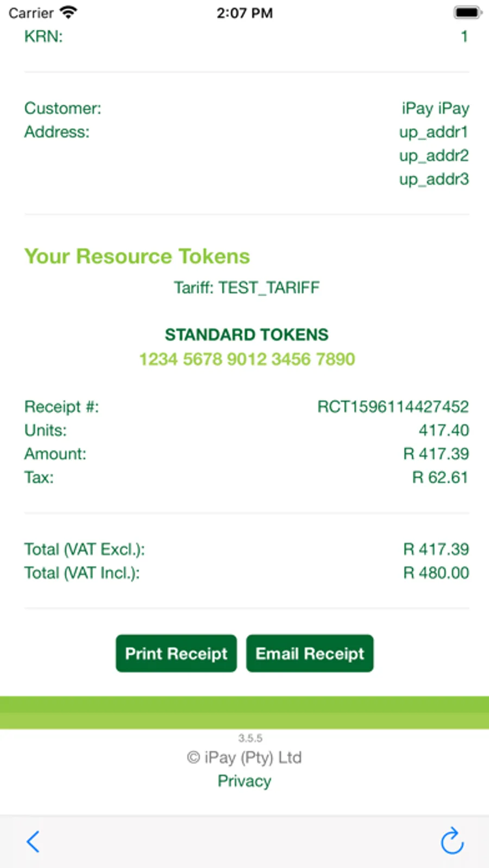Tap the reload page icon
Screen dimensions: 489x868
tap(452, 841)
